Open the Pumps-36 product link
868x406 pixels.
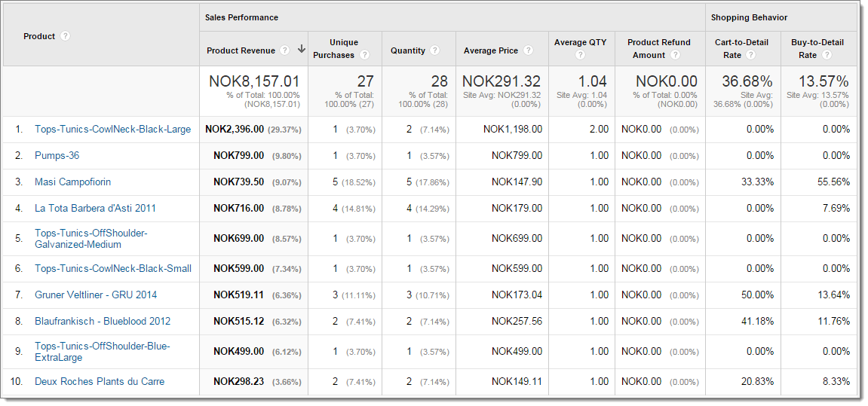(57, 156)
